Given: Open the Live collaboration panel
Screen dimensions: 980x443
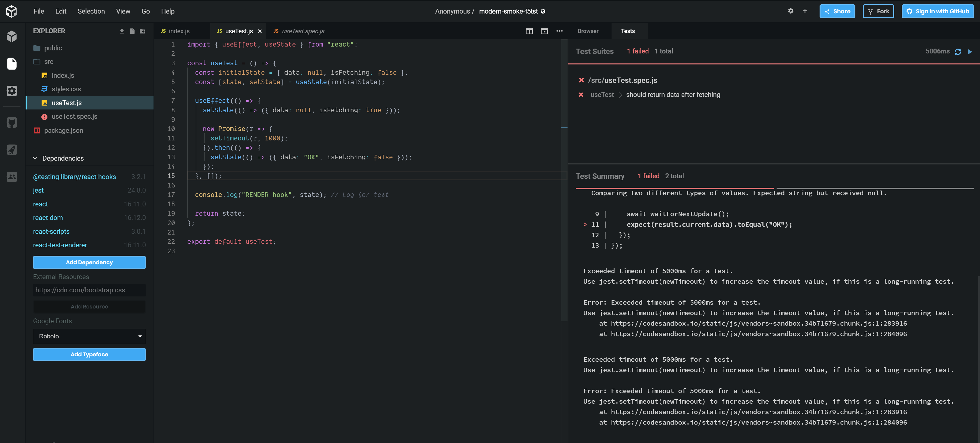Looking at the screenshot, I should (x=12, y=177).
